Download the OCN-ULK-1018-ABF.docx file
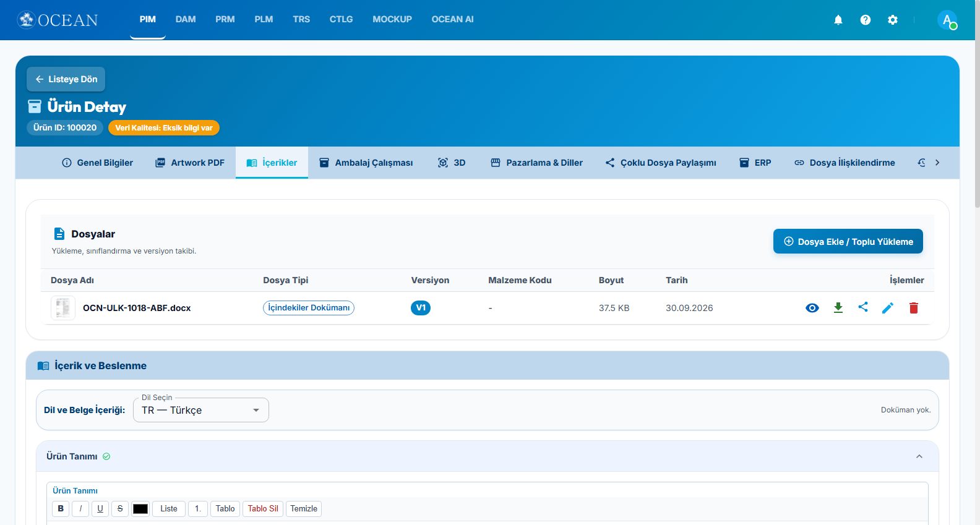This screenshot has height=525, width=980. tap(838, 308)
